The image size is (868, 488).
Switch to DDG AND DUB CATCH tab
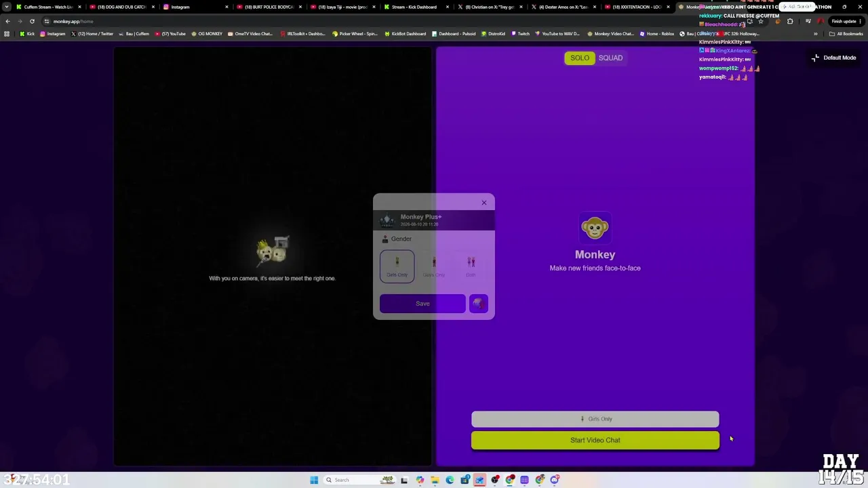pos(121,7)
